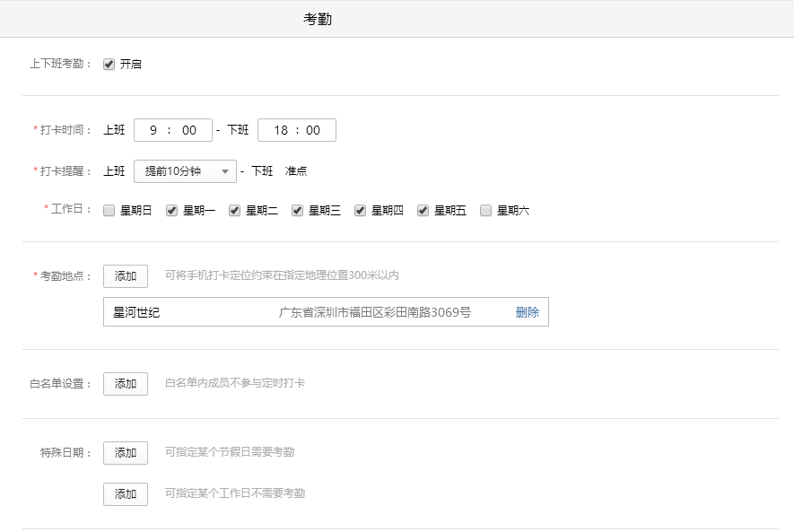794x532 pixels.
Task: Uncheck the 星期三 workday checkbox
Action: [x=298, y=211]
